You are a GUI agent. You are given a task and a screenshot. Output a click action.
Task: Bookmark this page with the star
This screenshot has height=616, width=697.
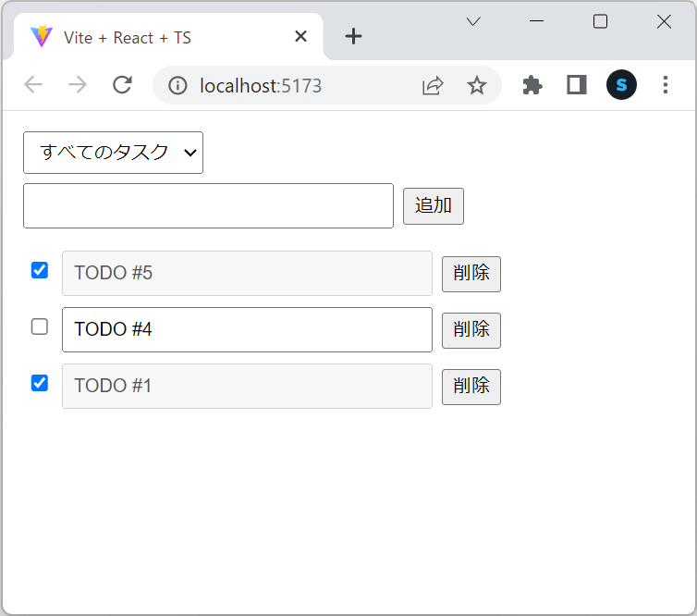pyautogui.click(x=476, y=85)
